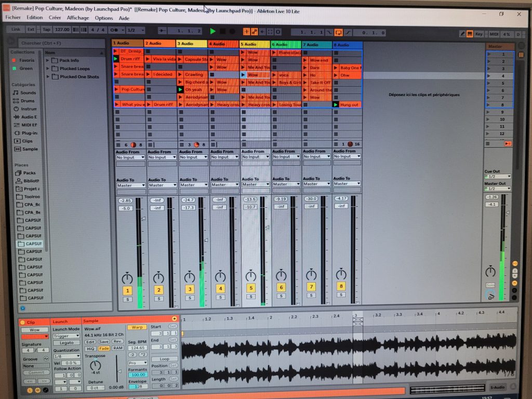Click the Tap tempo button
The image size is (532, 399).
click(46, 30)
